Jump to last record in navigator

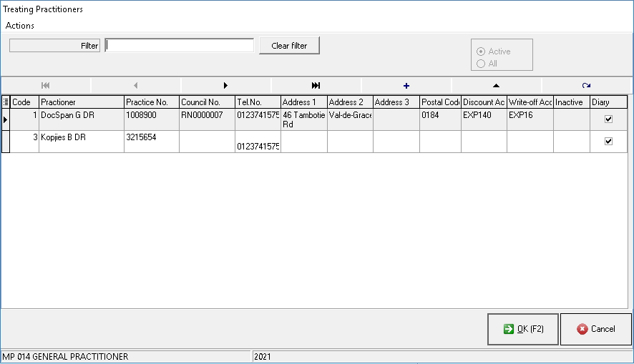pyautogui.click(x=316, y=85)
